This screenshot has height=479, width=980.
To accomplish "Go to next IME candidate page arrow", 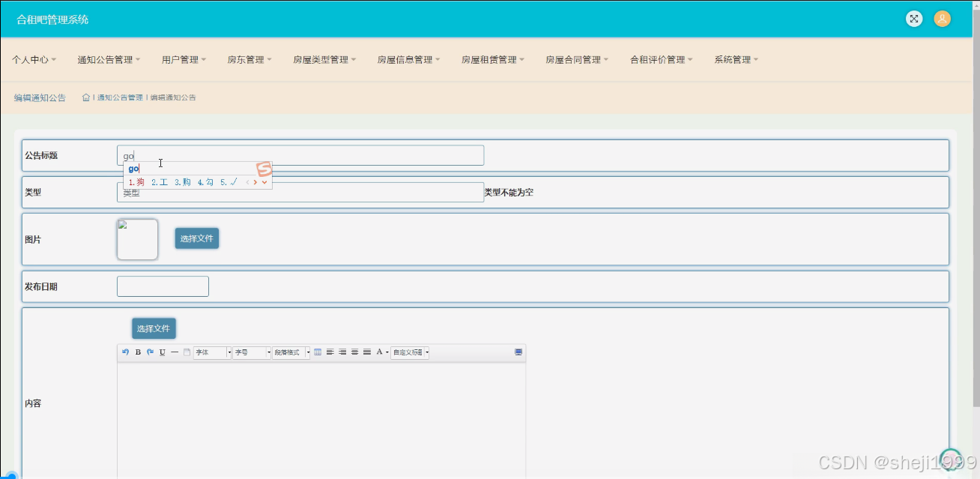I will [255, 182].
